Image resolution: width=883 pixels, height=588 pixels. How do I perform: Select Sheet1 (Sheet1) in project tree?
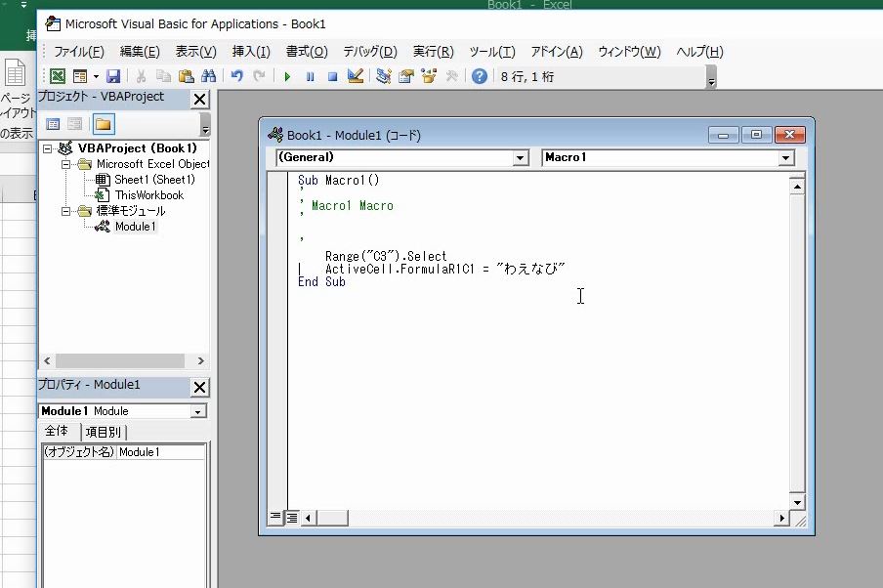[154, 180]
